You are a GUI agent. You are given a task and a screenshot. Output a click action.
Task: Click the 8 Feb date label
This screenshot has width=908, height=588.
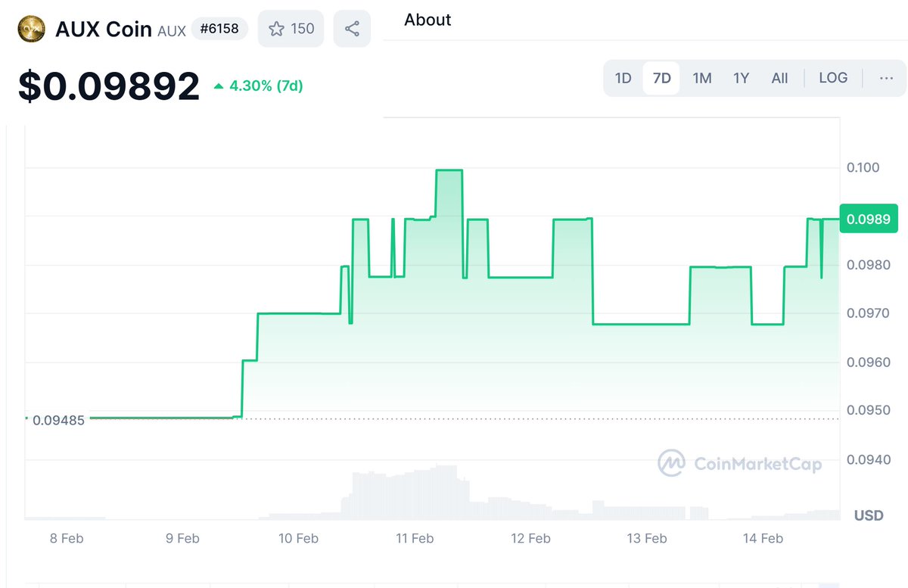pyautogui.click(x=67, y=539)
